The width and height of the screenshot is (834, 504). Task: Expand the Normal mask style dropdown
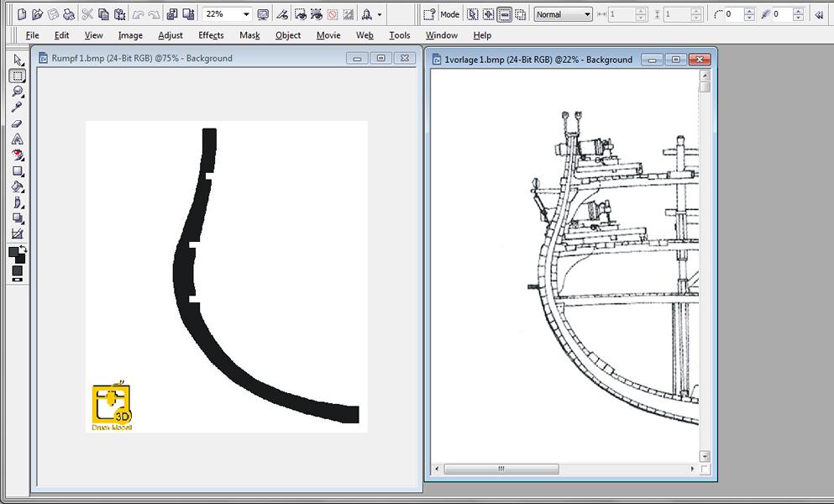coord(586,14)
